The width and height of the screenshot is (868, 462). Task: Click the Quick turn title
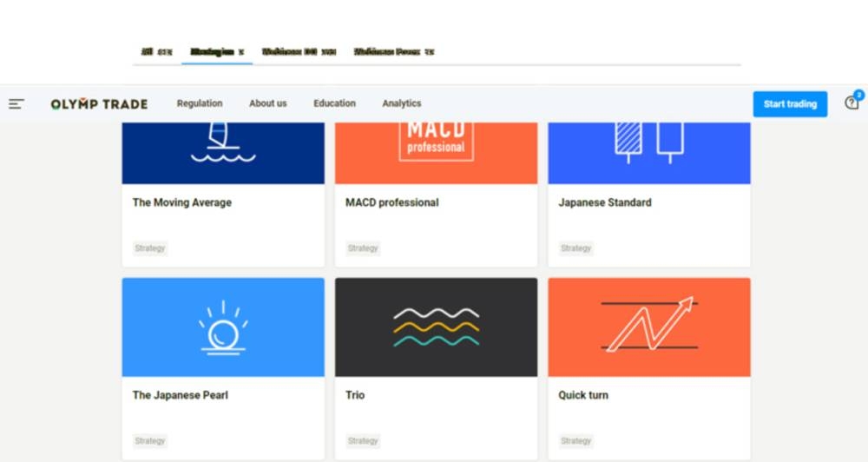point(583,395)
